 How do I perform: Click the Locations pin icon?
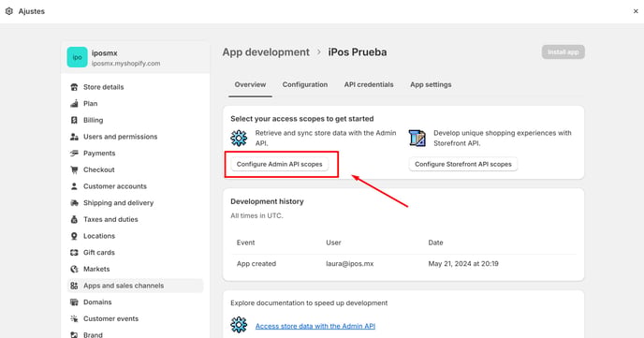(74, 236)
